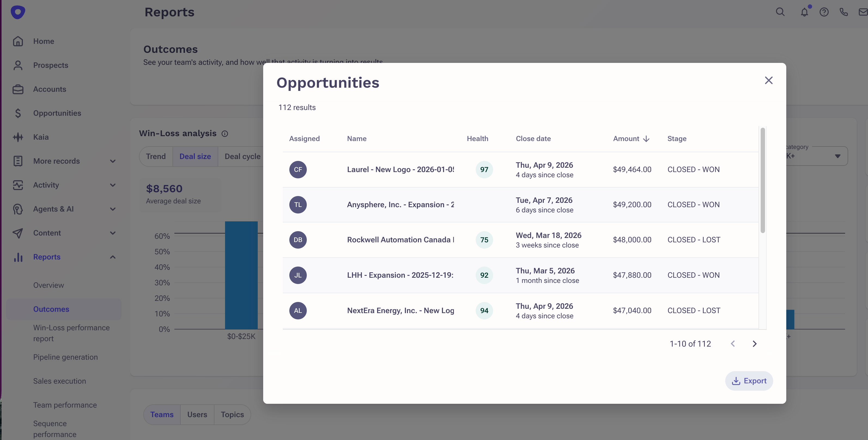Click the Win-Loss analysis info icon
The image size is (868, 440).
(225, 134)
